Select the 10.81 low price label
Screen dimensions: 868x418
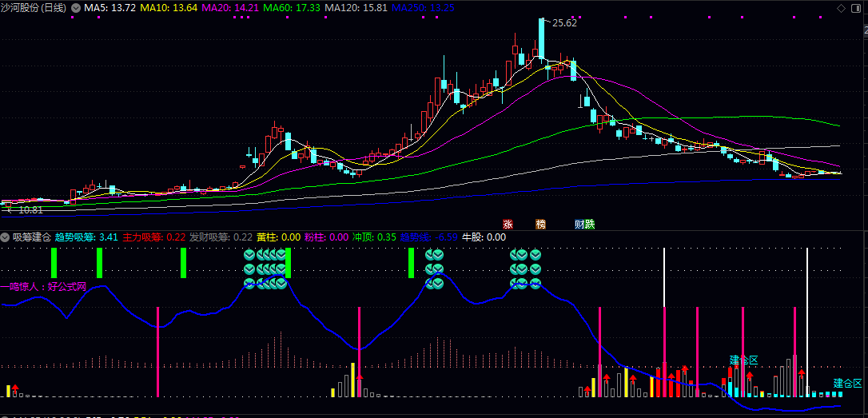click(30, 210)
